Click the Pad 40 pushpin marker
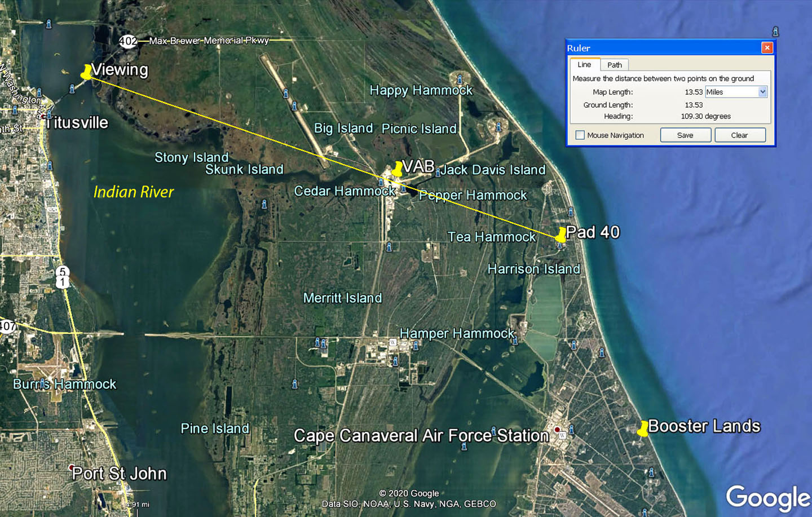Screen dimensions: 812x517 pyautogui.click(x=561, y=235)
